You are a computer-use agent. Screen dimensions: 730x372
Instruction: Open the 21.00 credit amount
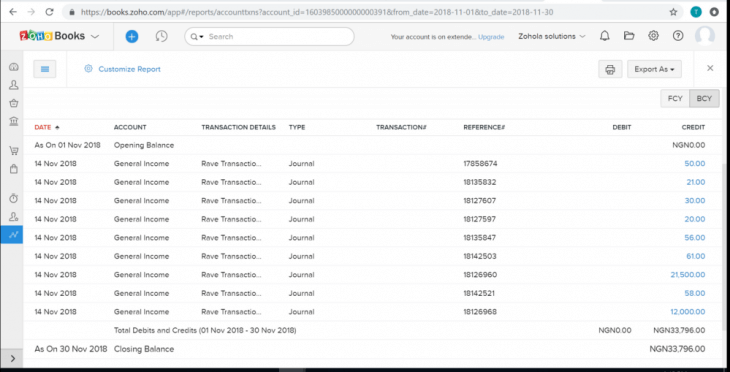point(696,182)
